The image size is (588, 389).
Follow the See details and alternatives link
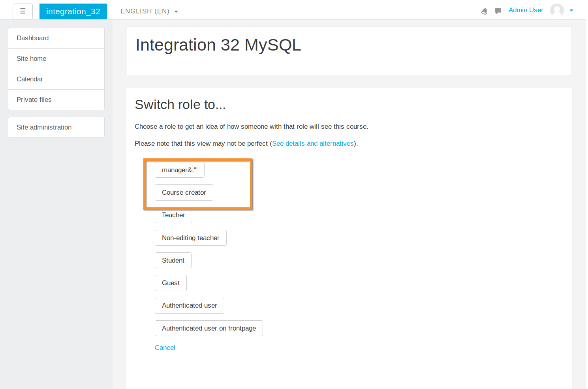[x=313, y=143]
